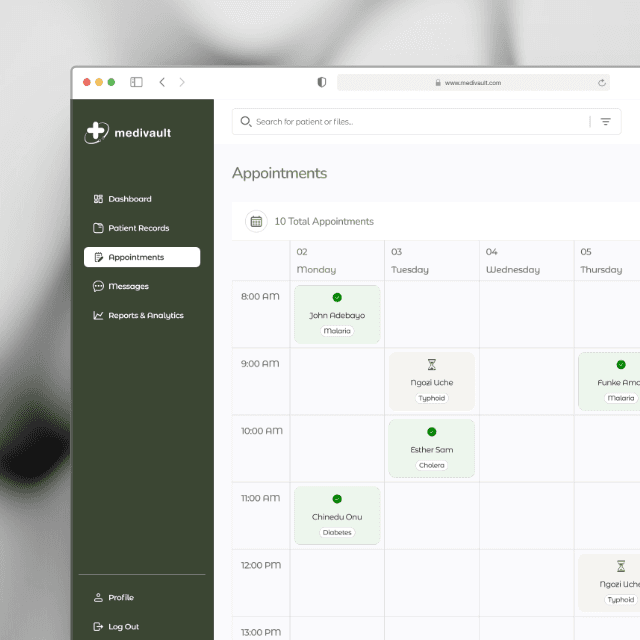Screen dimensions: 640x640
Task: Click the Cholera tag on Esther Sam's card
Action: 432,465
